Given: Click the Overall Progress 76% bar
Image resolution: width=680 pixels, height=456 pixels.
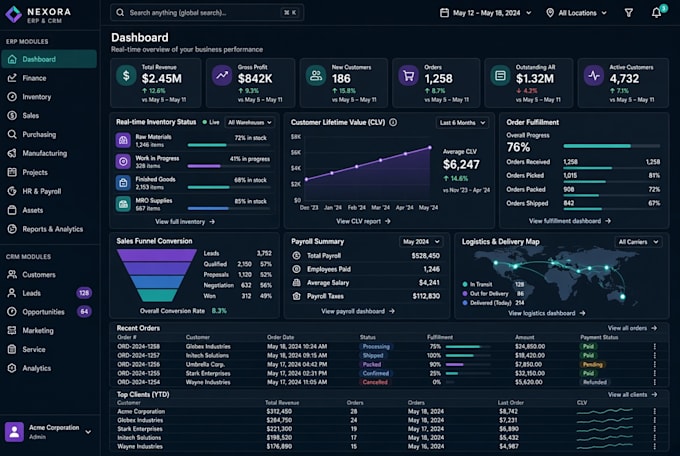Looking at the screenshot, I should point(611,146).
